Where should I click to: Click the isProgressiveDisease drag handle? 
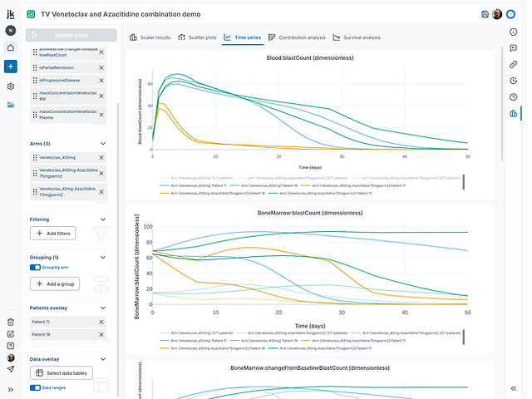click(35, 81)
